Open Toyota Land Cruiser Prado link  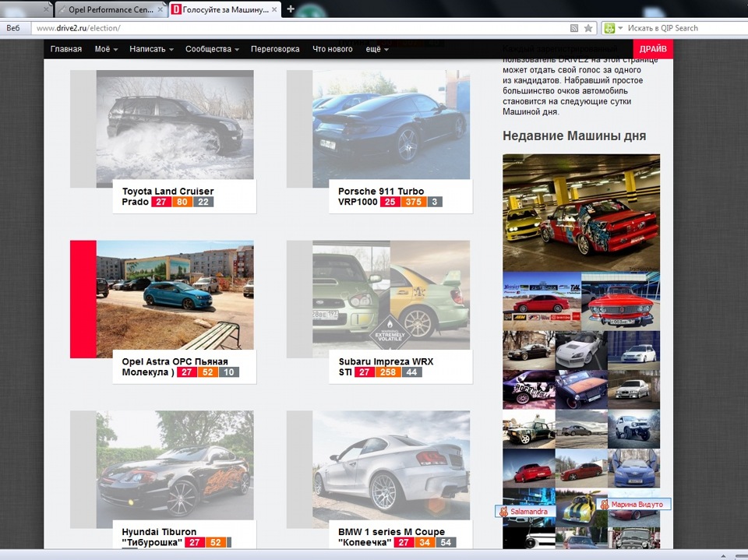point(168,196)
